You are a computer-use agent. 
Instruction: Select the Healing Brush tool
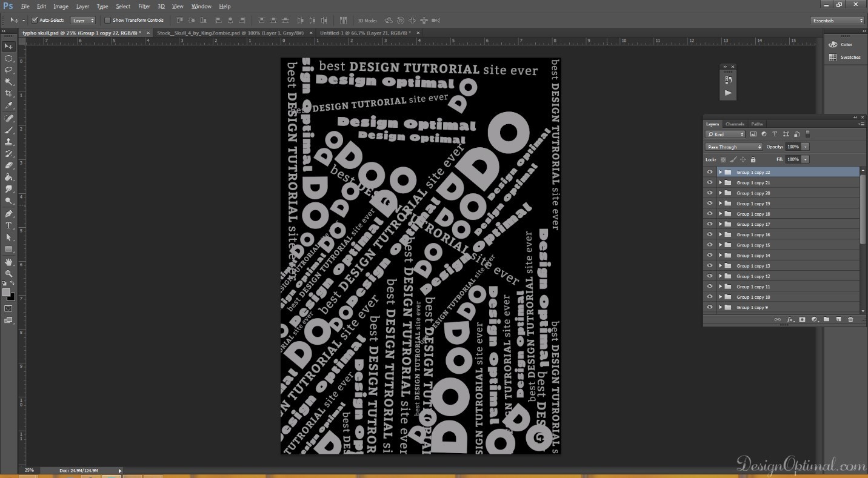8,118
